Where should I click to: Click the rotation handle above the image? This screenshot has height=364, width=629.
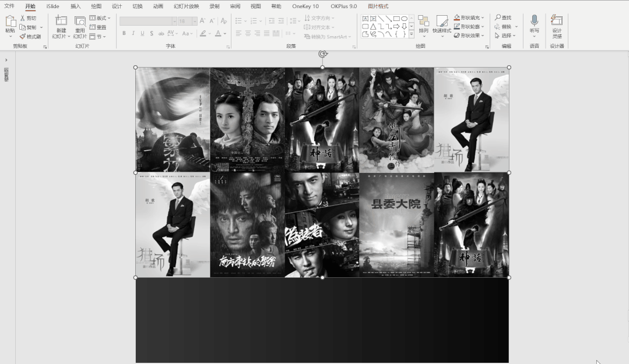click(322, 54)
